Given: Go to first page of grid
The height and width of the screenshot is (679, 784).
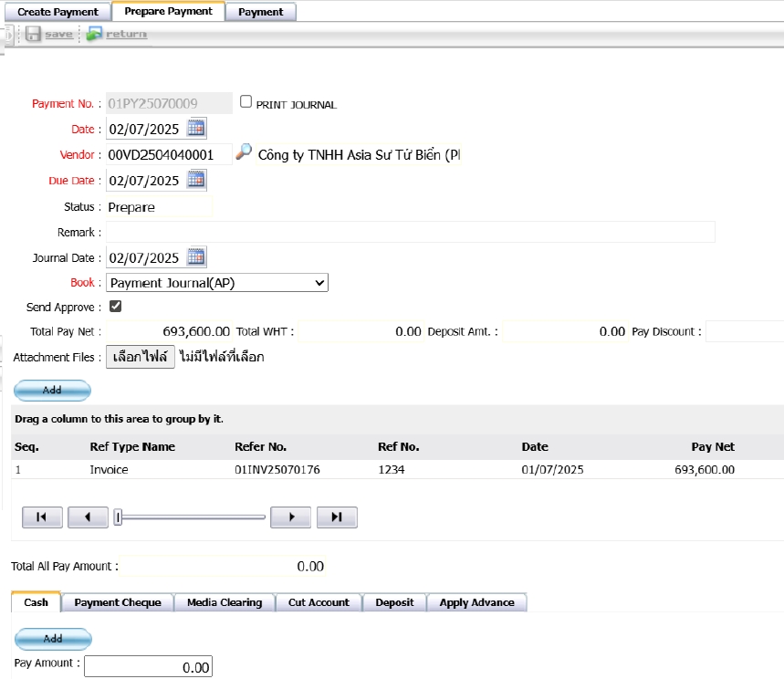Looking at the screenshot, I should [x=42, y=517].
